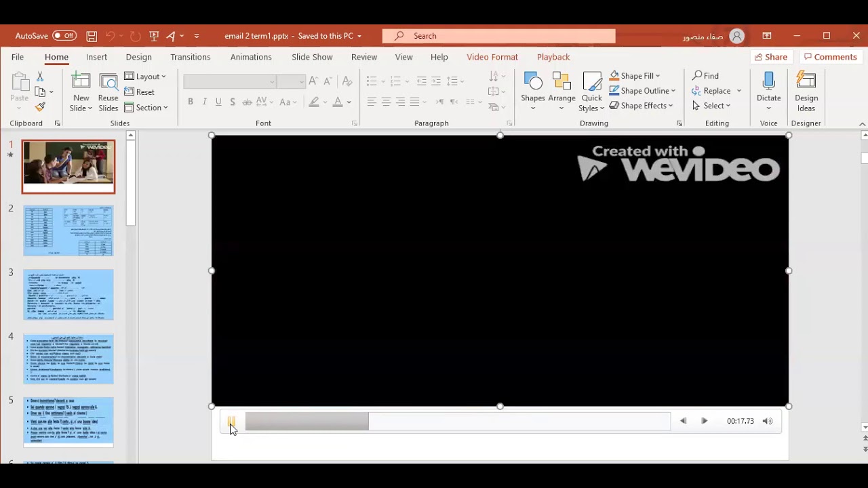Image resolution: width=868 pixels, height=488 pixels.
Task: Toggle text Shadow
Action: tap(233, 102)
